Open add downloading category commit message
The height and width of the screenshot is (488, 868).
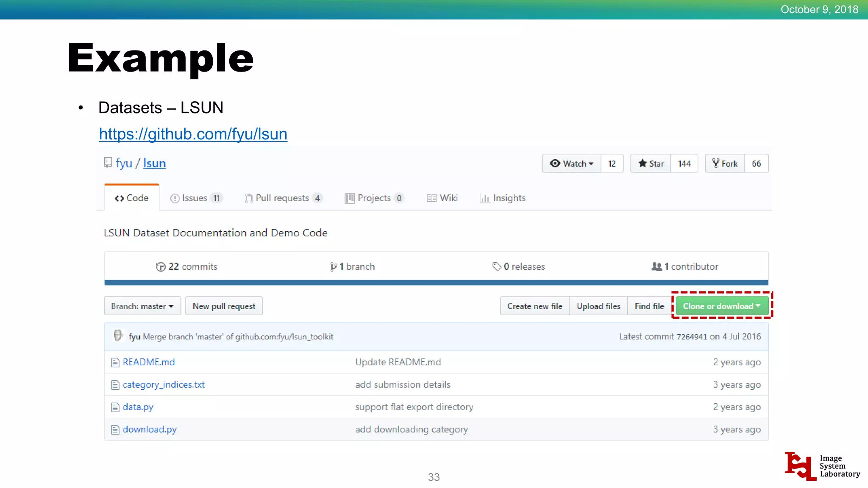(412, 430)
